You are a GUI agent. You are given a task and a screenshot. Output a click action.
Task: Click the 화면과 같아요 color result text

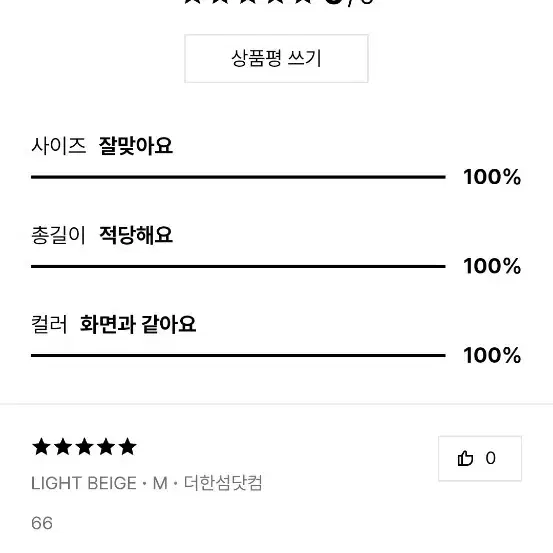click(x=138, y=324)
